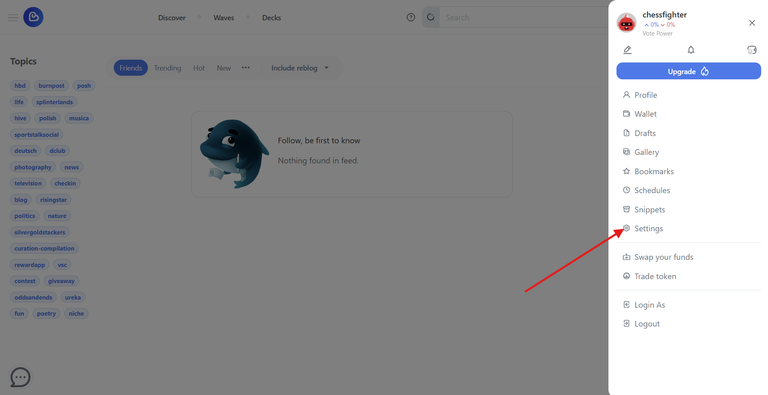The image size is (768, 395).
Task: Switch to the Friends feed tab
Action: pos(131,68)
